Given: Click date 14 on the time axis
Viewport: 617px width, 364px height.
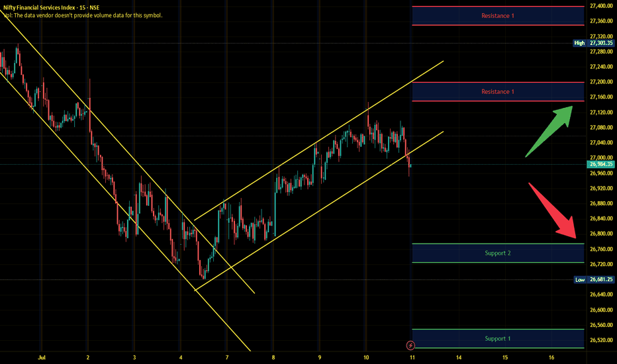Looking at the screenshot, I should coord(459,357).
